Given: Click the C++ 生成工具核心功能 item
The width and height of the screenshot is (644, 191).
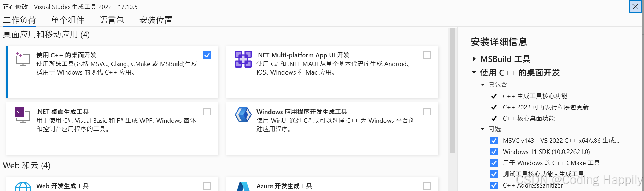Looking at the screenshot, I should (x=535, y=96).
